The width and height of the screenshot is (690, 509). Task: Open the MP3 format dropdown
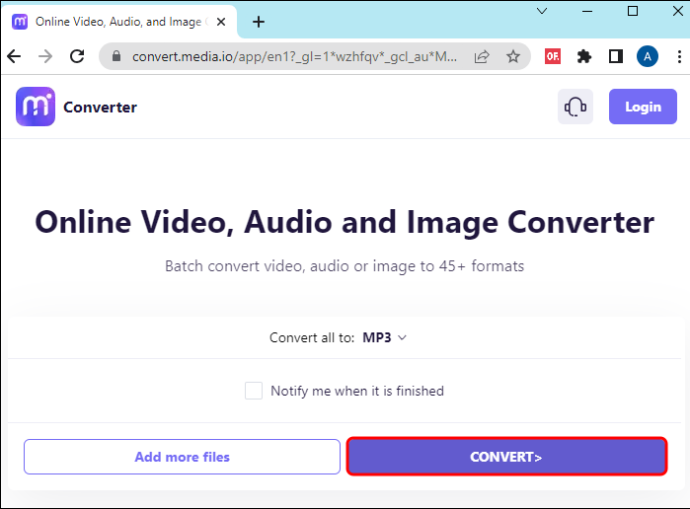tap(384, 337)
